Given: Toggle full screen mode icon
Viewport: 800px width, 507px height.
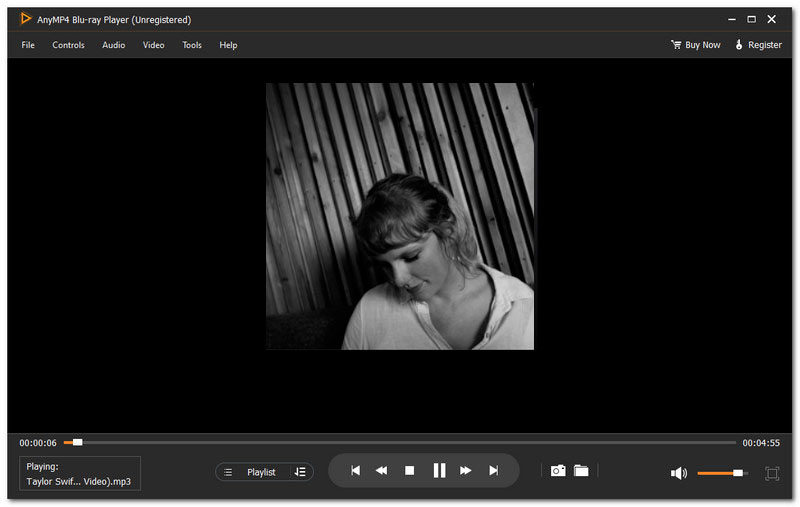Looking at the screenshot, I should [x=772, y=473].
